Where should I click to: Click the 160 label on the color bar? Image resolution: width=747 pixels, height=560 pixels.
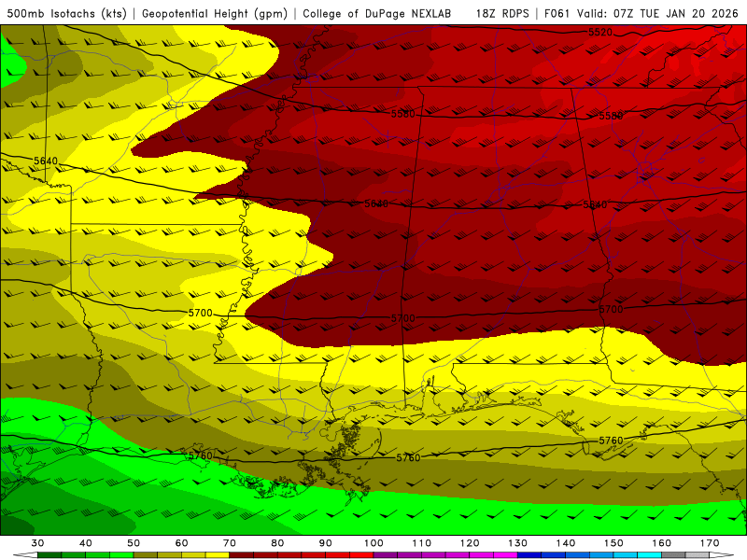pyautogui.click(x=662, y=543)
